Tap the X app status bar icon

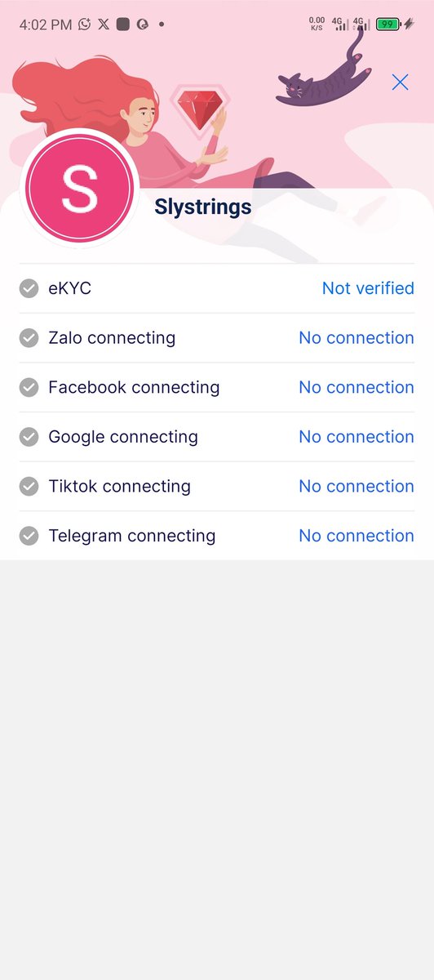tap(104, 24)
